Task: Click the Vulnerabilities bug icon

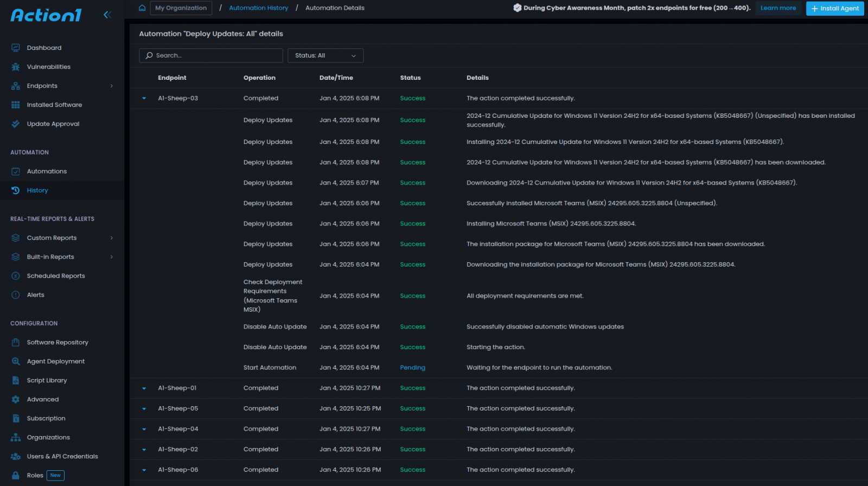Action: [x=16, y=67]
